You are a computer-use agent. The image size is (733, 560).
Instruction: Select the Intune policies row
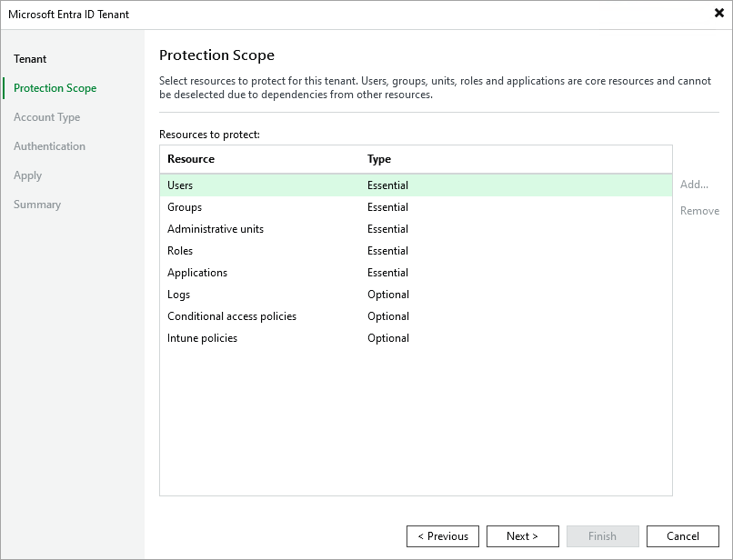click(x=416, y=338)
